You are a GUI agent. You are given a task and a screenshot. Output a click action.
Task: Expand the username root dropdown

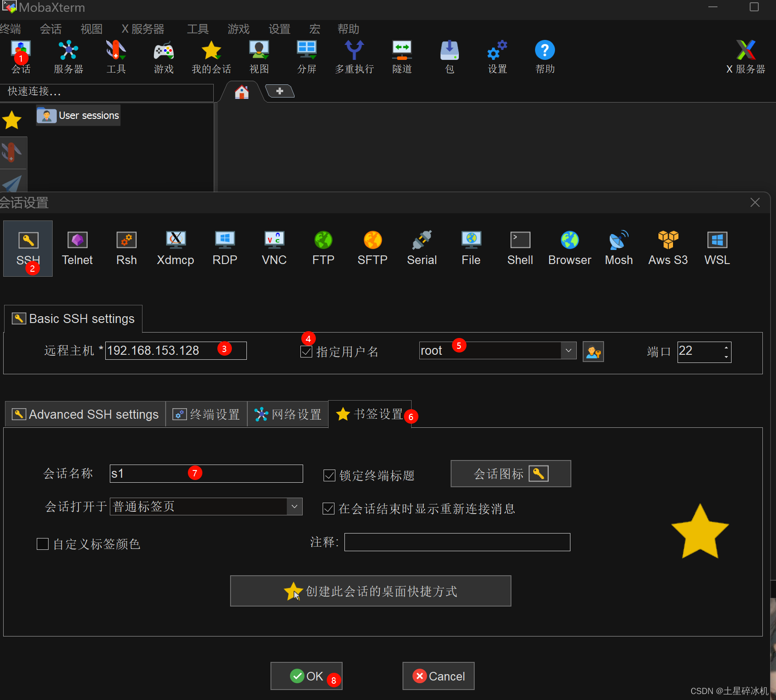click(x=569, y=351)
